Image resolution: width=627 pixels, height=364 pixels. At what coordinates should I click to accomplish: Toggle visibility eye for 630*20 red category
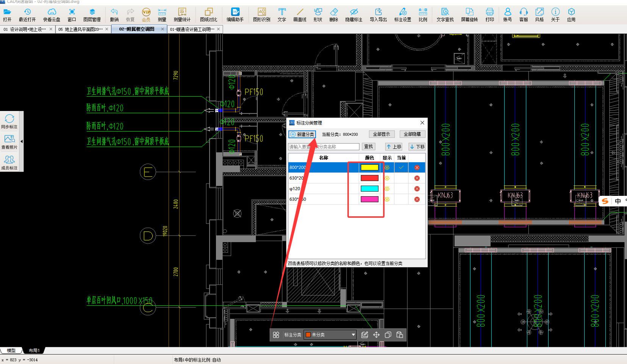[x=387, y=178]
